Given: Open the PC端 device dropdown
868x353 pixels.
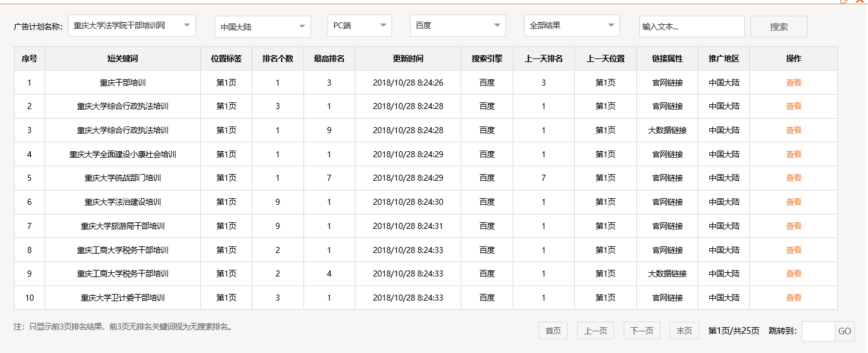Looking at the screenshot, I should pyautogui.click(x=360, y=26).
